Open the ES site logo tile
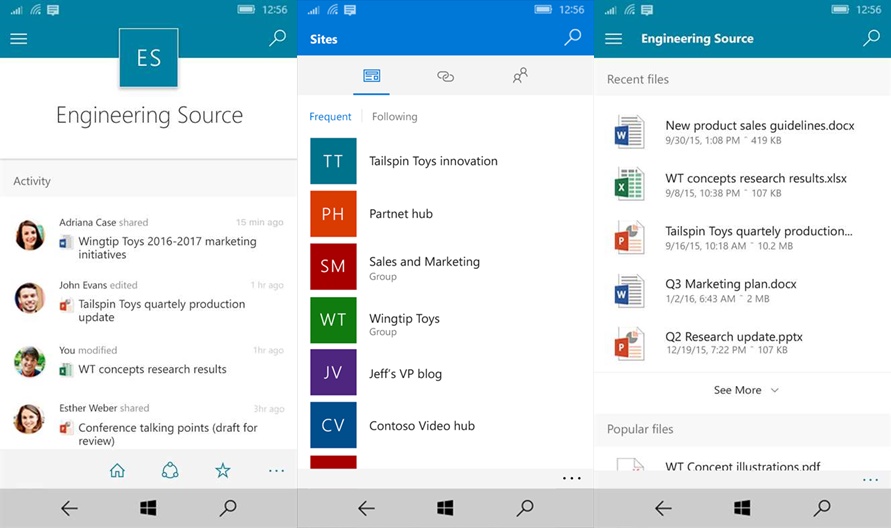This screenshot has width=891, height=528. (149, 58)
